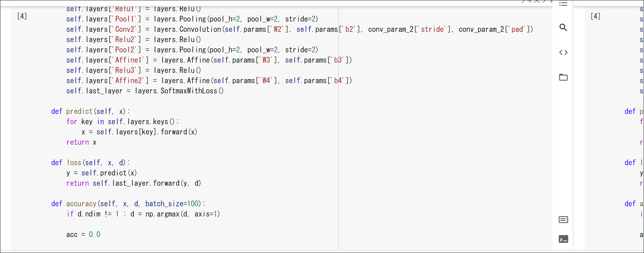644x253 pixels.
Task: Open the Files folder sidebar icon
Action: [563, 77]
